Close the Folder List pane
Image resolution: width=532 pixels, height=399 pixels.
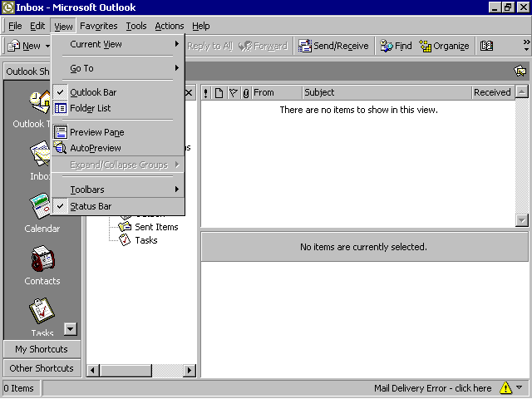[190, 92]
